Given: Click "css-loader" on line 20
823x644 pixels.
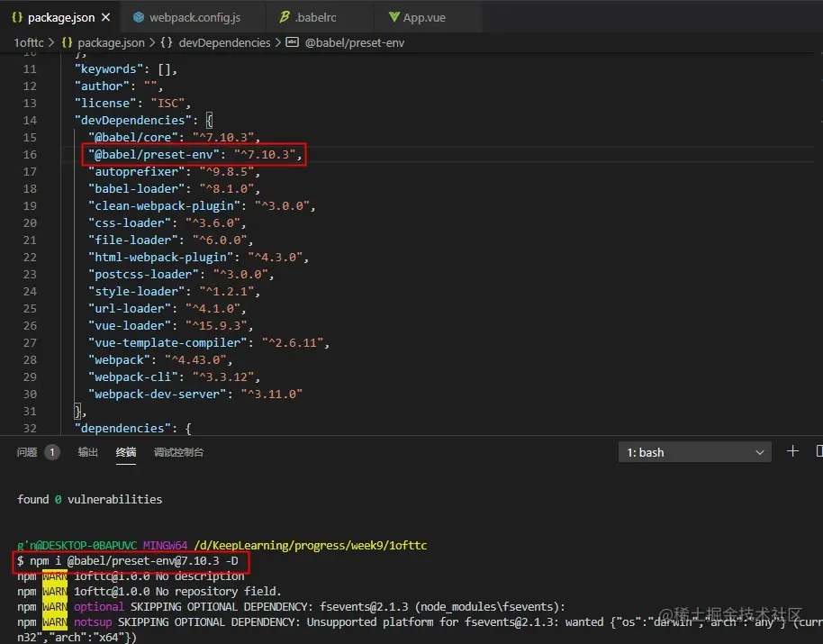Looking at the screenshot, I should pos(130,223).
